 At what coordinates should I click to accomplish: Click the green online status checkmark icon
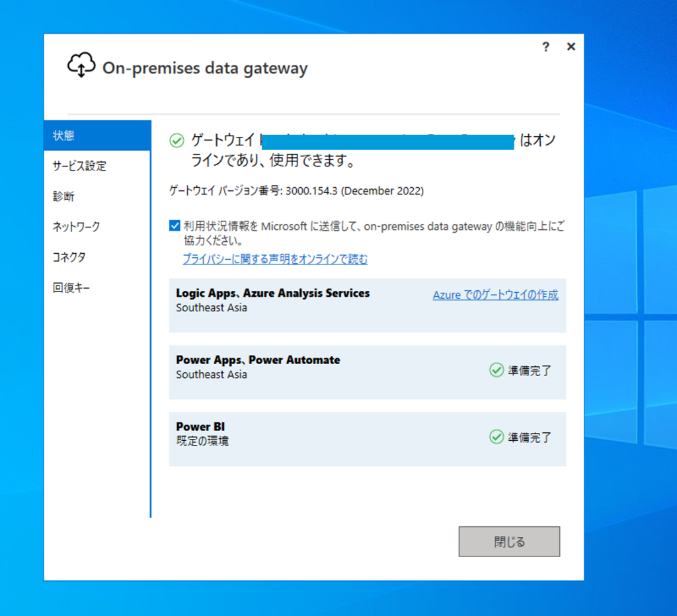(x=177, y=140)
